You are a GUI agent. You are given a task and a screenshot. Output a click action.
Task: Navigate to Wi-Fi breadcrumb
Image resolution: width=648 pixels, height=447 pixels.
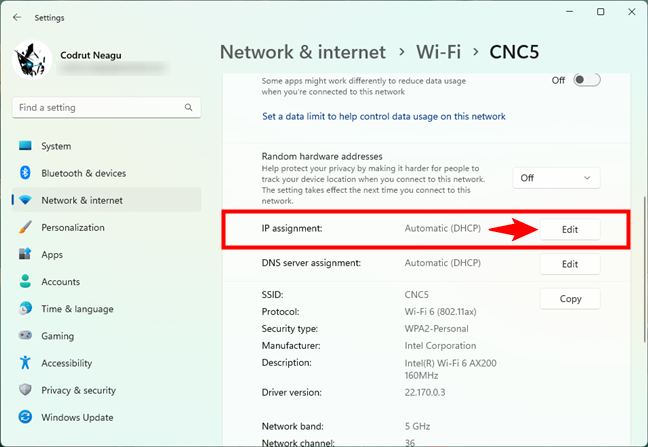tap(437, 52)
